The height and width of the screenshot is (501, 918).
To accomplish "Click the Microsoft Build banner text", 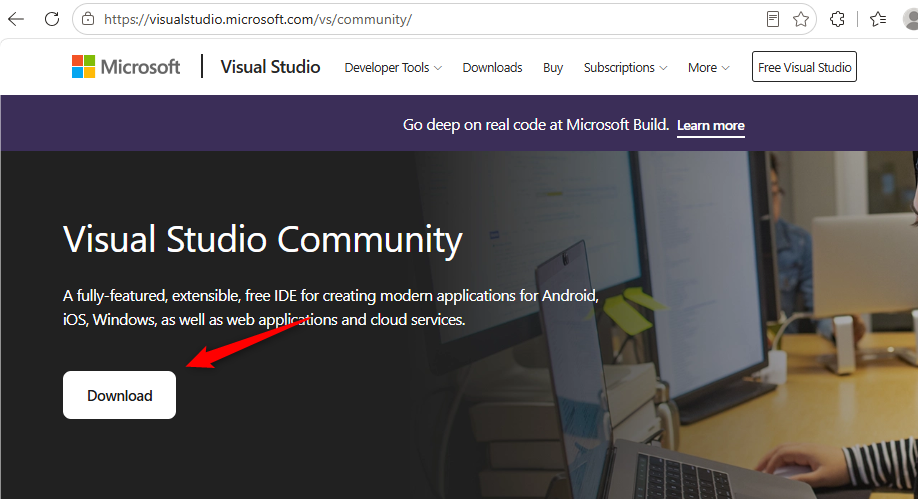I will tap(536, 125).
